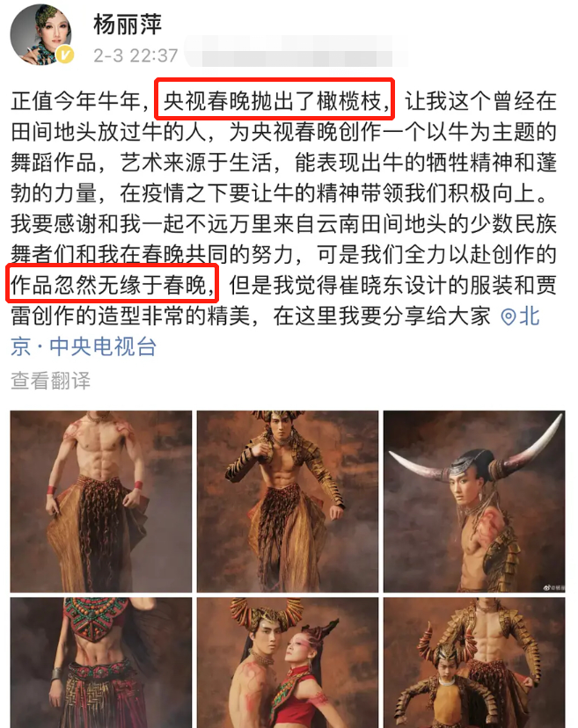This screenshot has width=578, height=728.
Task: Open the adult and child horned costume photo
Action: tap(474, 663)
